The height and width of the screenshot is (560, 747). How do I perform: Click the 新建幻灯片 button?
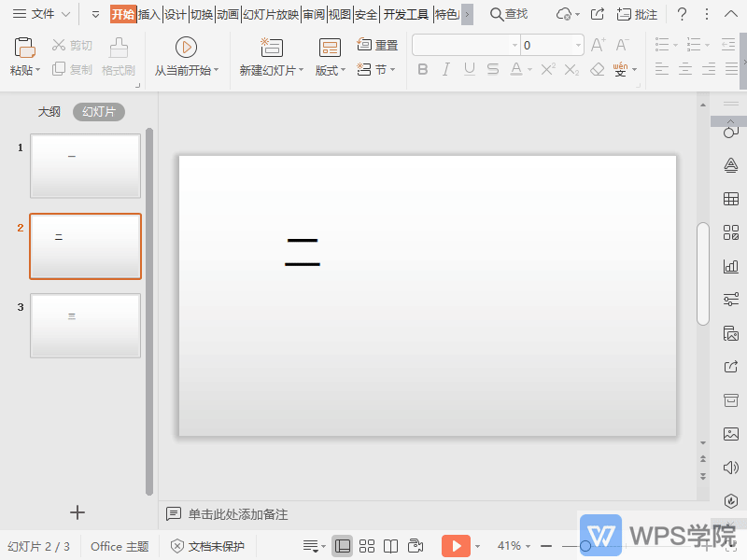[x=271, y=54]
